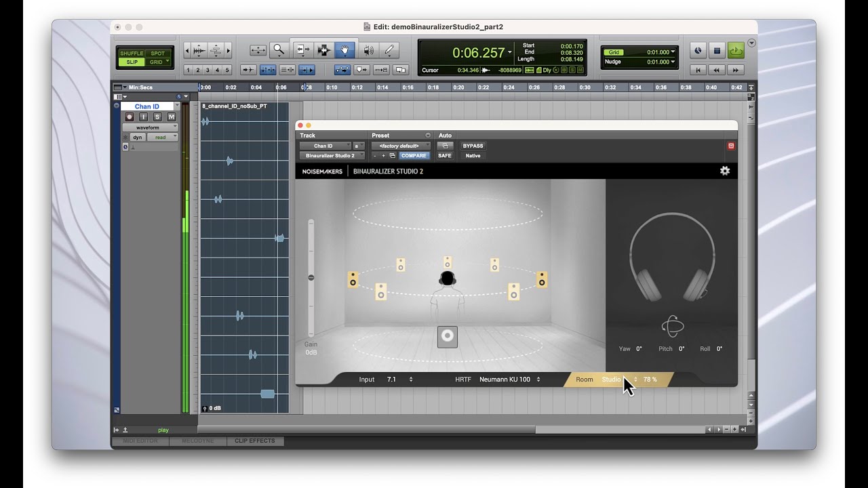Recall zoom preset 1

[x=189, y=70]
